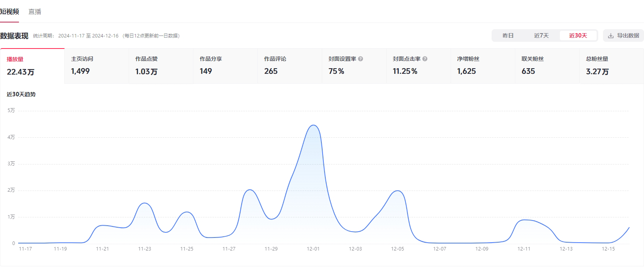Click the download icon in 导出数据
The height and width of the screenshot is (273, 644).
coord(611,36)
